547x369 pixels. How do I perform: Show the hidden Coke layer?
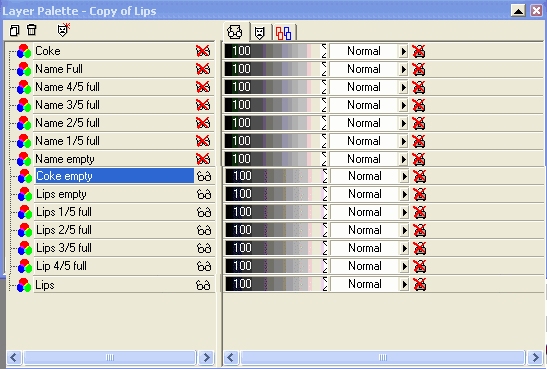[203, 51]
